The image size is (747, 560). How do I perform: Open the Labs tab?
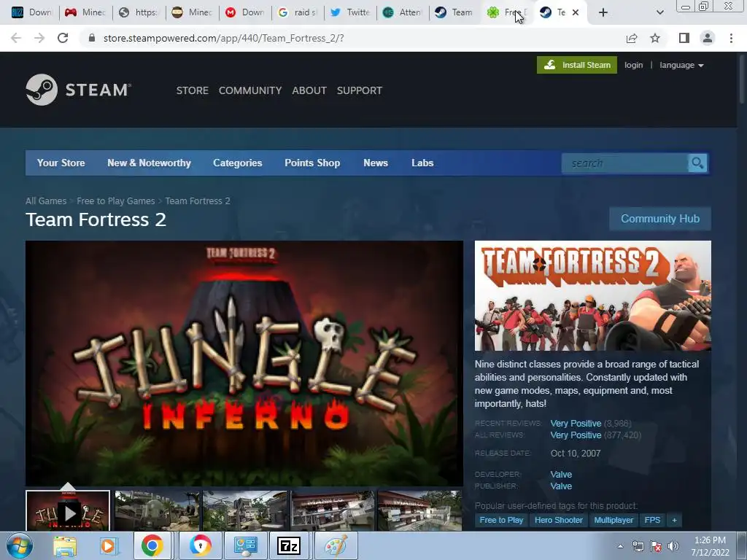[x=422, y=163]
